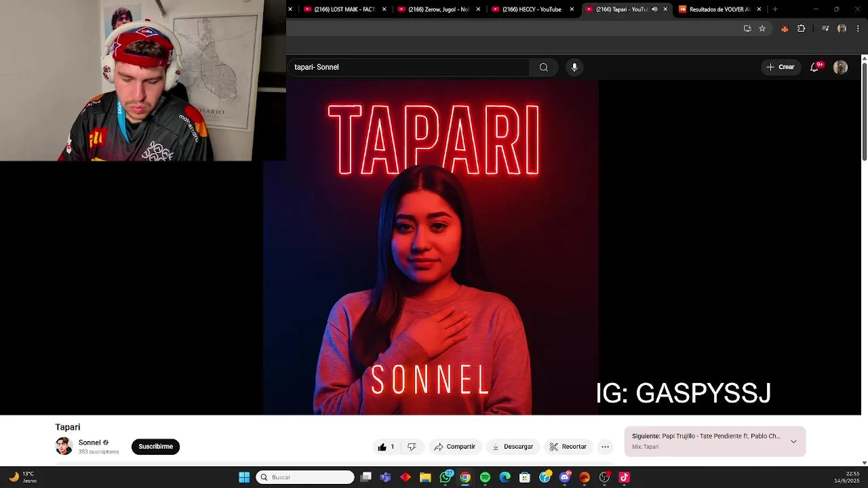Screen dimensions: 868x488
Task: Click Compartir to share the video
Action: [454, 447]
